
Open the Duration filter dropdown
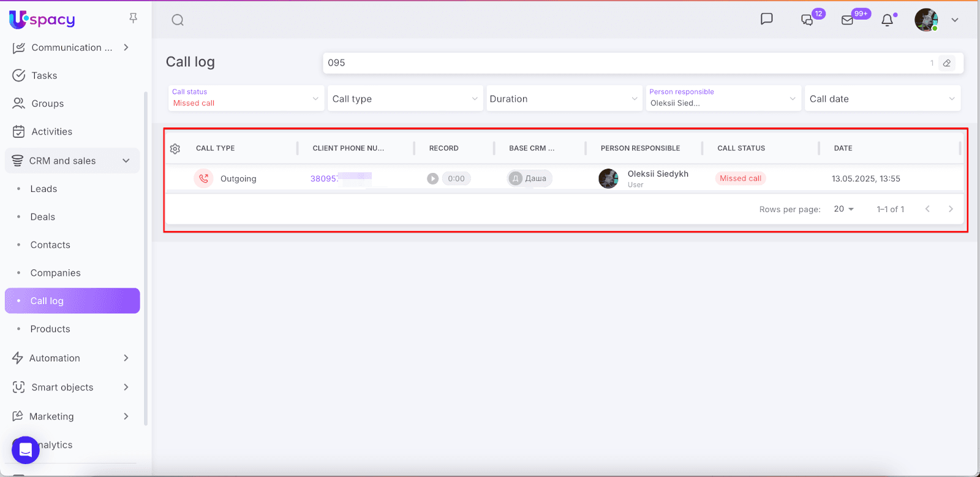tap(563, 99)
